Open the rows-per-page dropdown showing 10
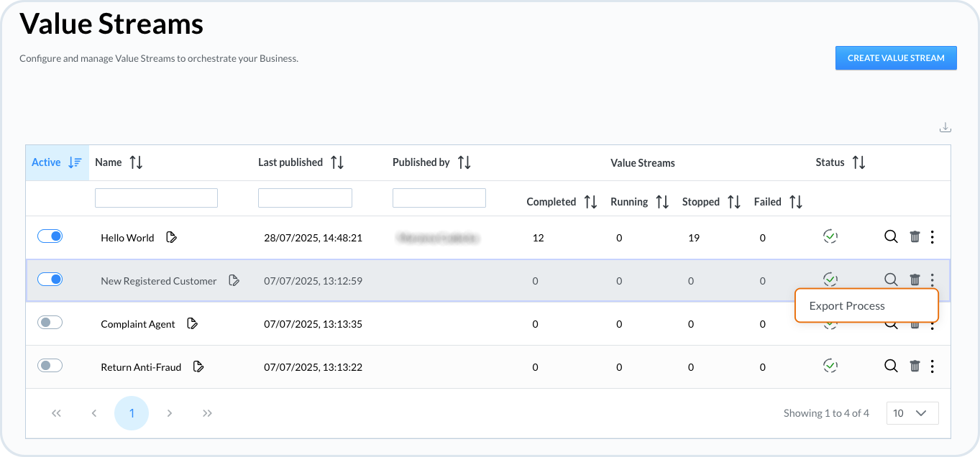 click(912, 413)
